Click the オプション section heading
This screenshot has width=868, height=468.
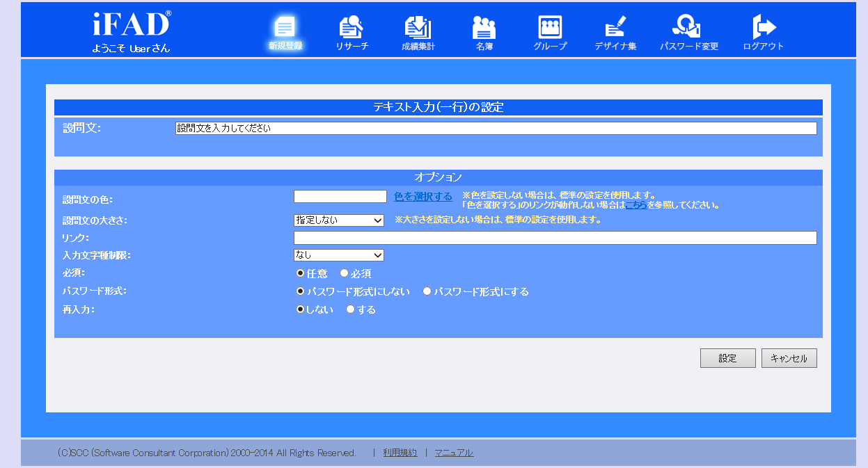pyautogui.click(x=439, y=177)
